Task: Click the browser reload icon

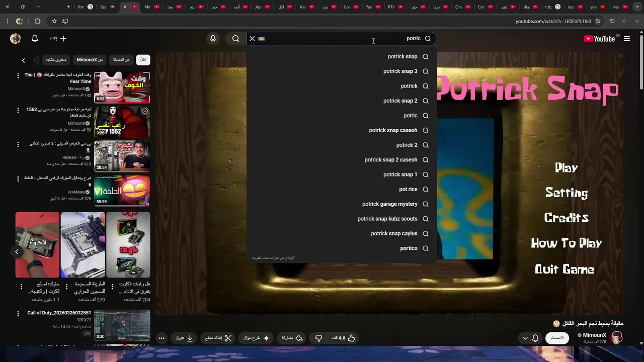Action: [x=612, y=21]
